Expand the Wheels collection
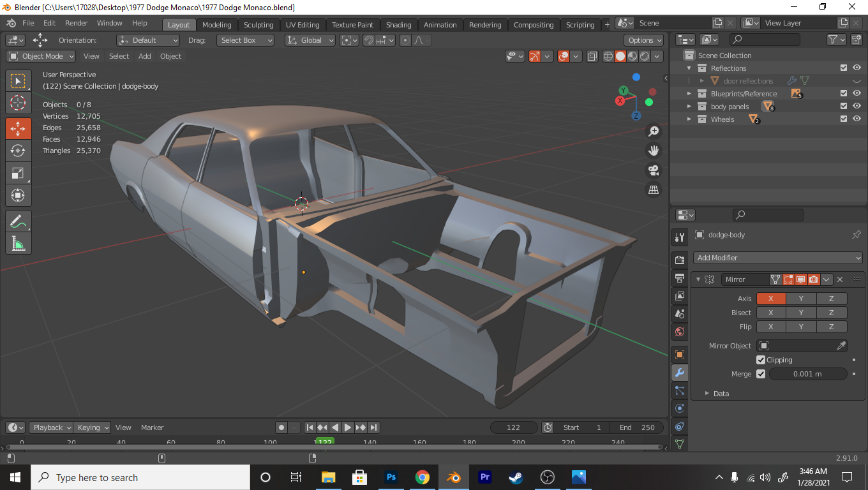Viewport: 868px width, 490px height. [x=689, y=119]
